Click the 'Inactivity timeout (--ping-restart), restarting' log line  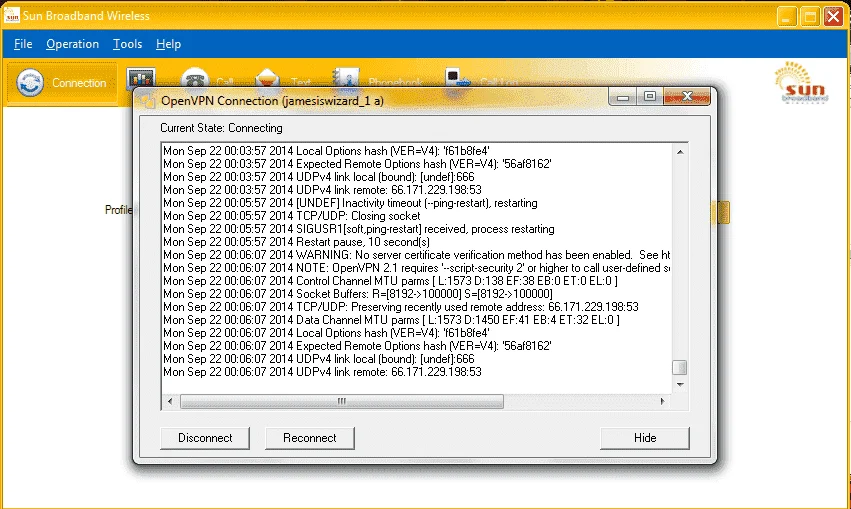coord(350,203)
